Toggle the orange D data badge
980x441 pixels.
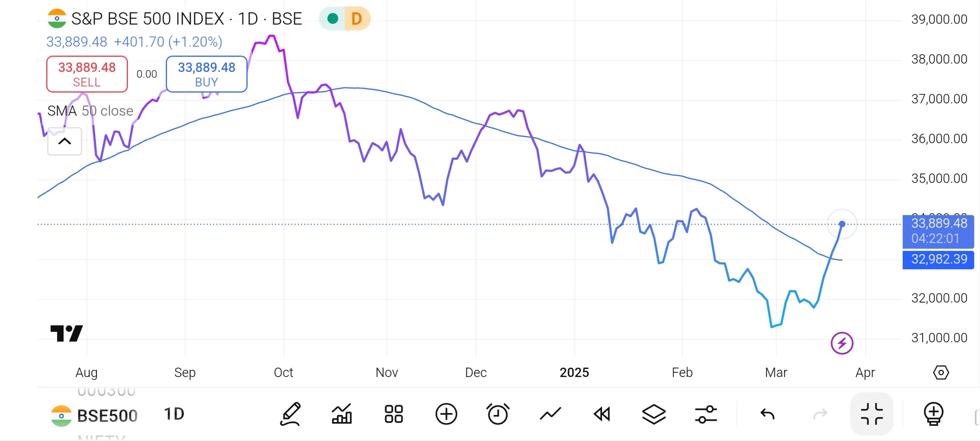356,18
